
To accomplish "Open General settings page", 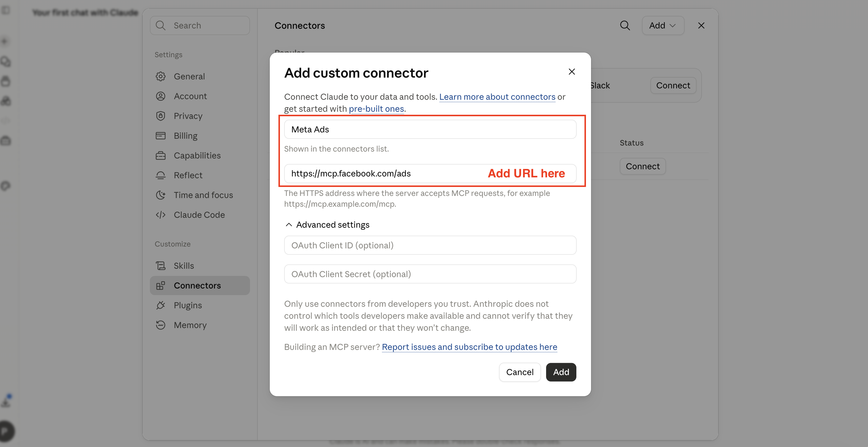I will point(200,76).
